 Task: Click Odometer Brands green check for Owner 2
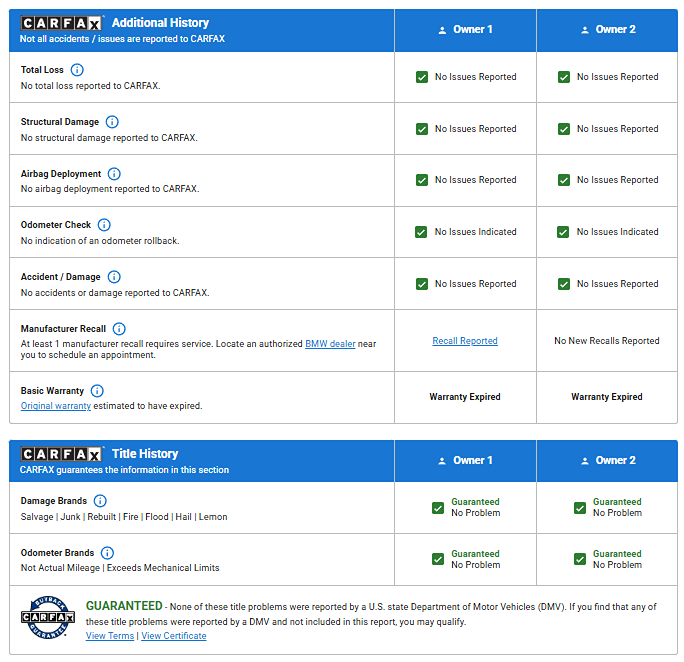tap(580, 559)
